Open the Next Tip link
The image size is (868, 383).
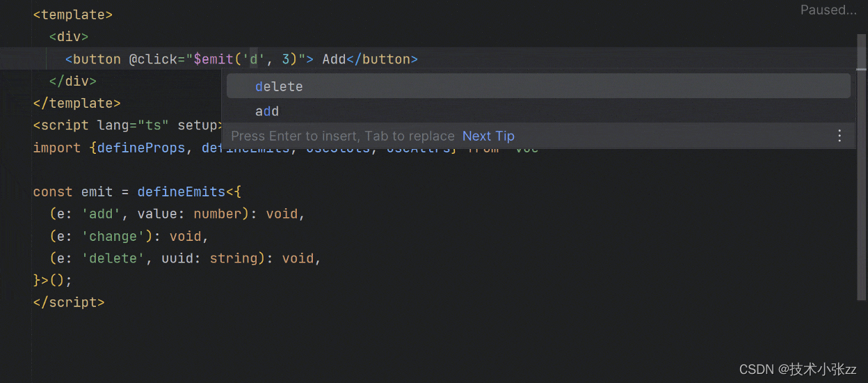tap(488, 136)
